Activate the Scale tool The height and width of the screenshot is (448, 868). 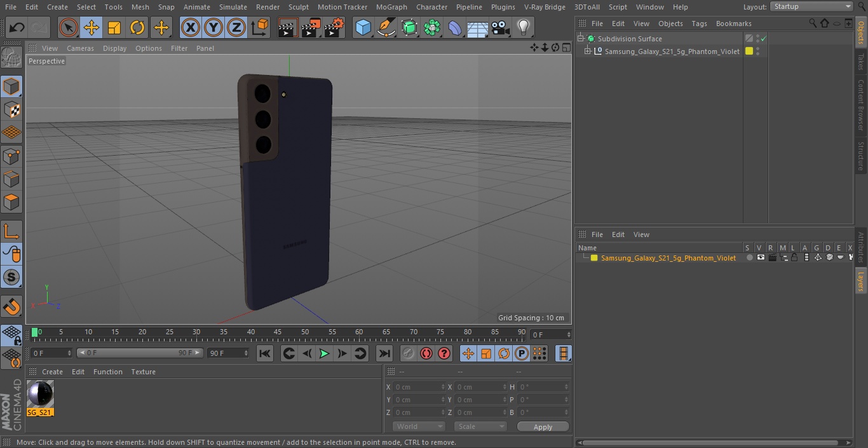click(x=114, y=28)
